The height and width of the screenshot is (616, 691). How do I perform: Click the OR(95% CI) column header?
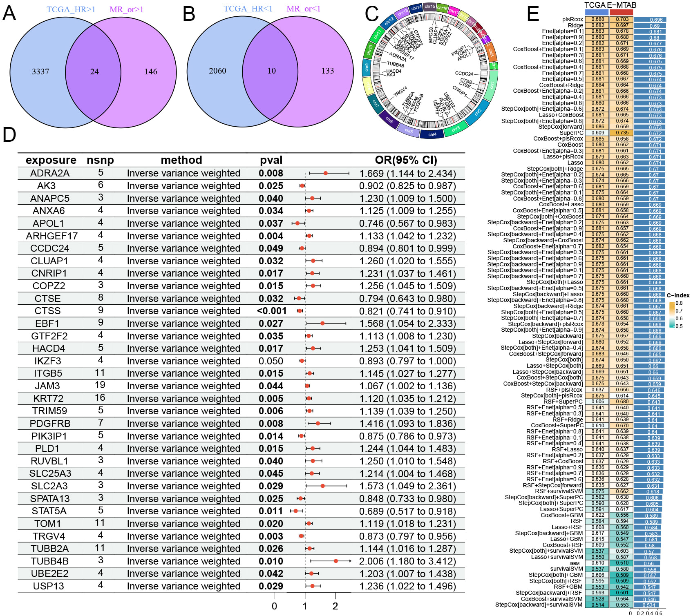[406, 160]
